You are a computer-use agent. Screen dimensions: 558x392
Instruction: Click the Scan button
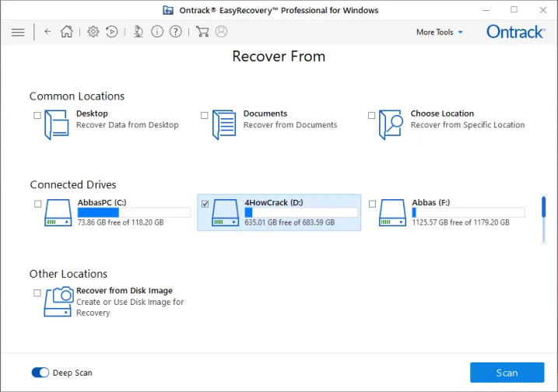507,373
